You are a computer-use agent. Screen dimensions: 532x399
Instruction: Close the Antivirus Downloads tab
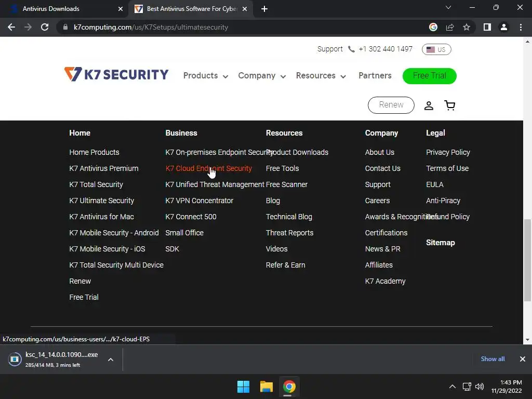pos(121,9)
